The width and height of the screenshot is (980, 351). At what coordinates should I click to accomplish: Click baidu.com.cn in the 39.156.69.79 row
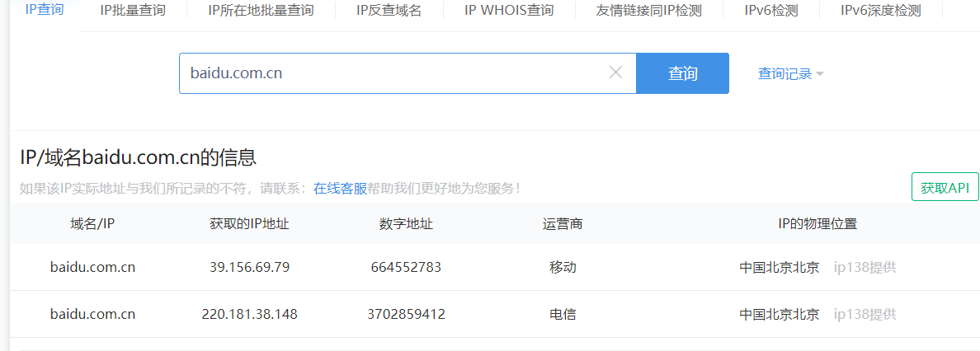[x=92, y=267]
